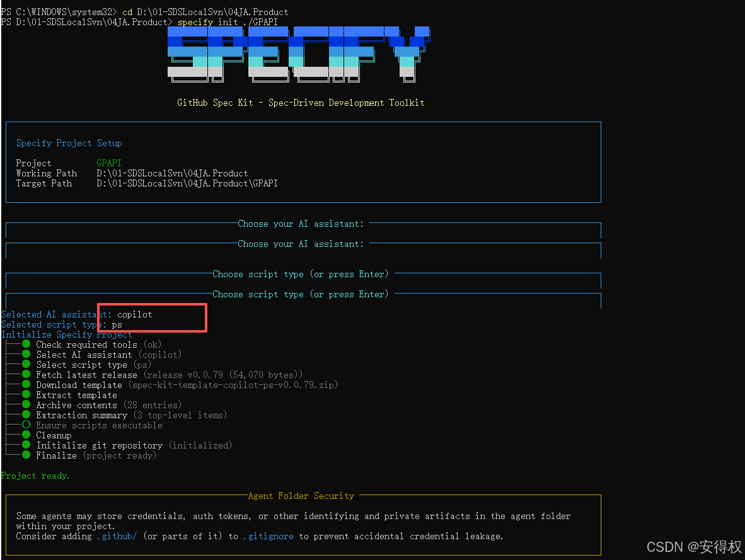
Task: Click green status dot beside Download template
Action: [26, 384]
